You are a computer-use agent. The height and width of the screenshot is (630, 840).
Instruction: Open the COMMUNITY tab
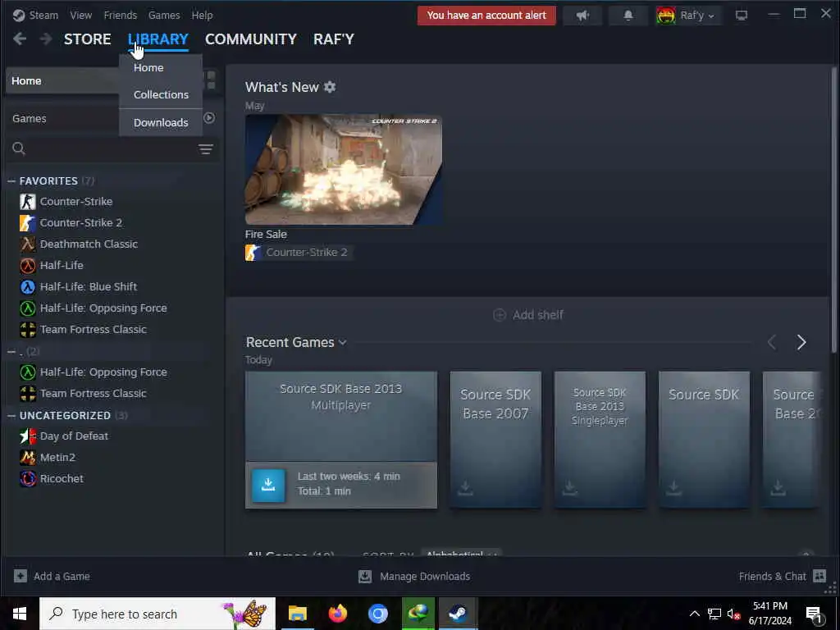[x=251, y=39]
